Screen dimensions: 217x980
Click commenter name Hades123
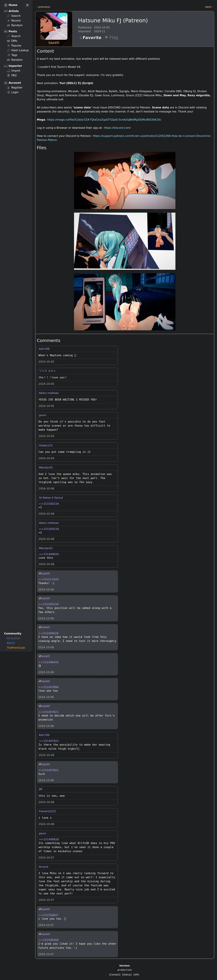click(46, 446)
